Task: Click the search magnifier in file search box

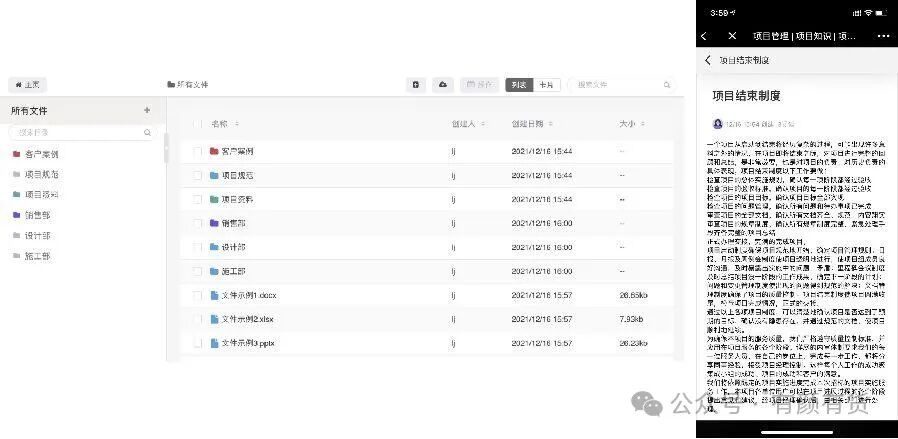Action: point(667,85)
